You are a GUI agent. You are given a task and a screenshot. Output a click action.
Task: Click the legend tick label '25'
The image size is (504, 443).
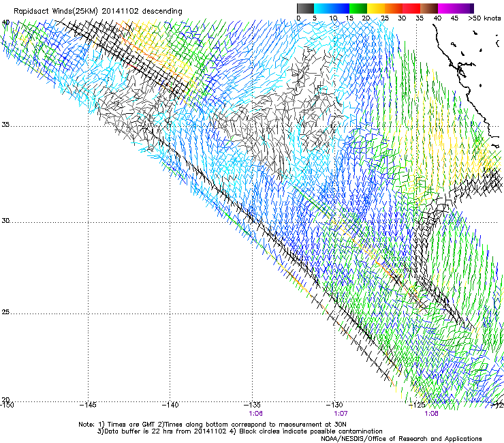click(x=385, y=18)
